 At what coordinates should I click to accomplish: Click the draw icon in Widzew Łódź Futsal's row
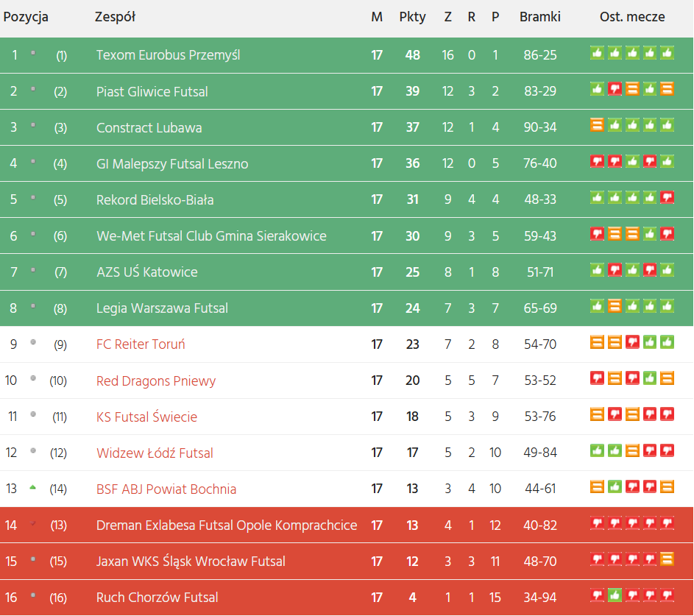click(631, 450)
